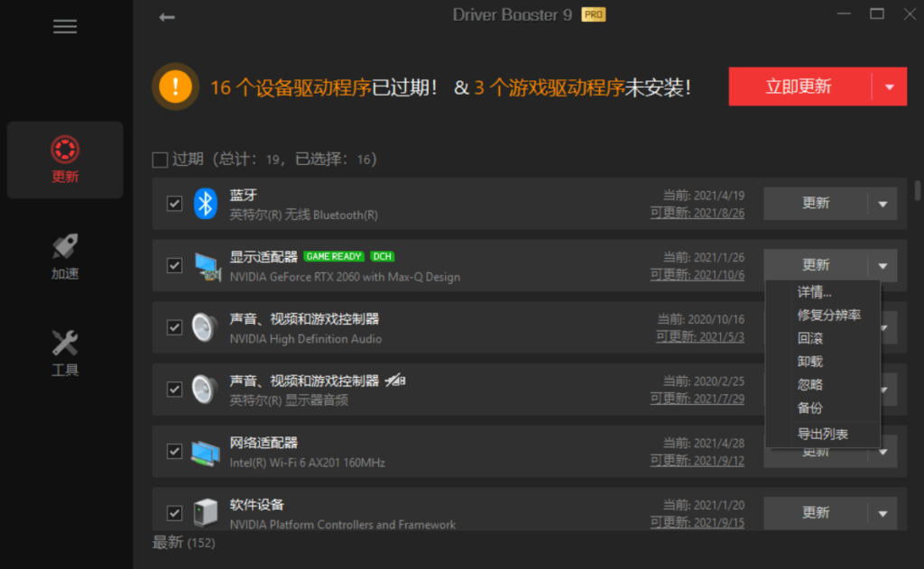Minimize the Driver Booster window

(x=844, y=14)
